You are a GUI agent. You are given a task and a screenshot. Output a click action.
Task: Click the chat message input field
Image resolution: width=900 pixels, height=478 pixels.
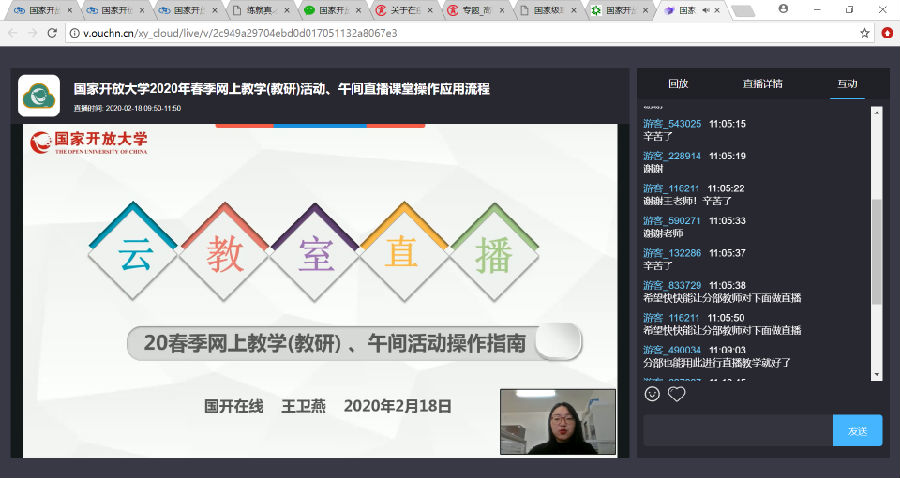click(737, 430)
